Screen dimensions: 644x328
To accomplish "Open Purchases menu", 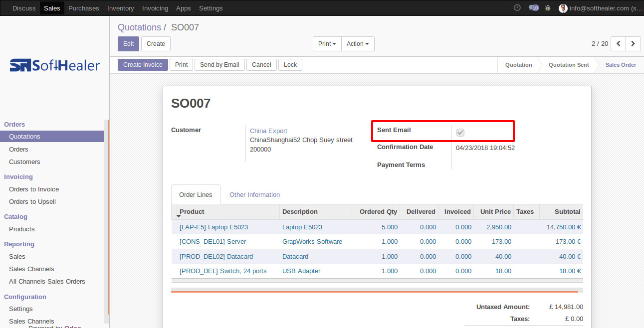I will click(84, 8).
